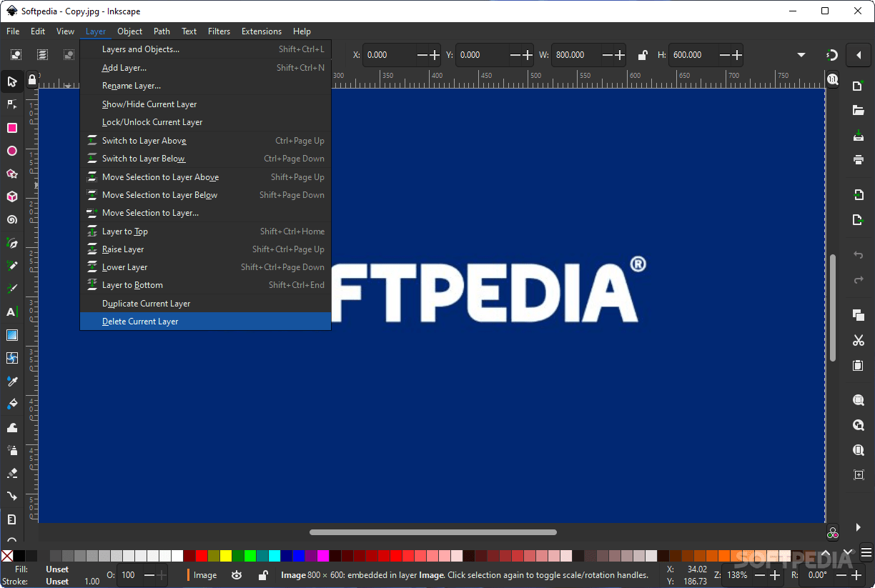Screen dimensions: 875x588
Task: Increase zoom with the plus button
Action: tap(776, 575)
